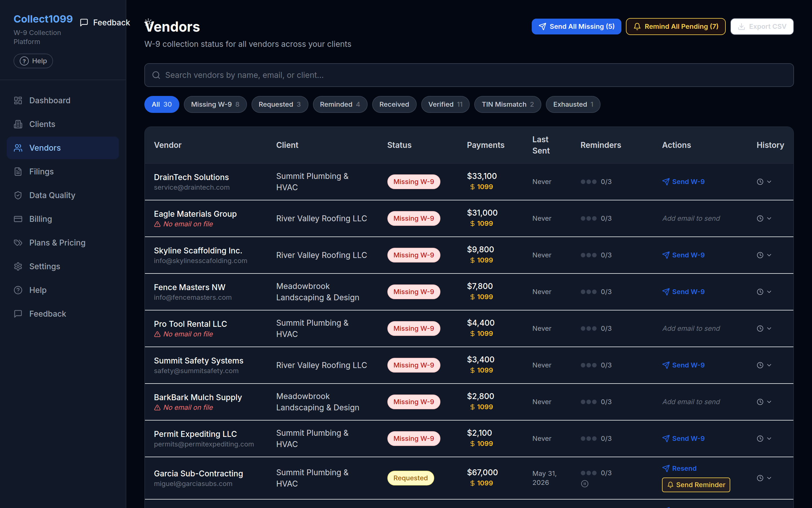
Task: Expand history for Pro Tool Rental LLC
Action: point(764,329)
